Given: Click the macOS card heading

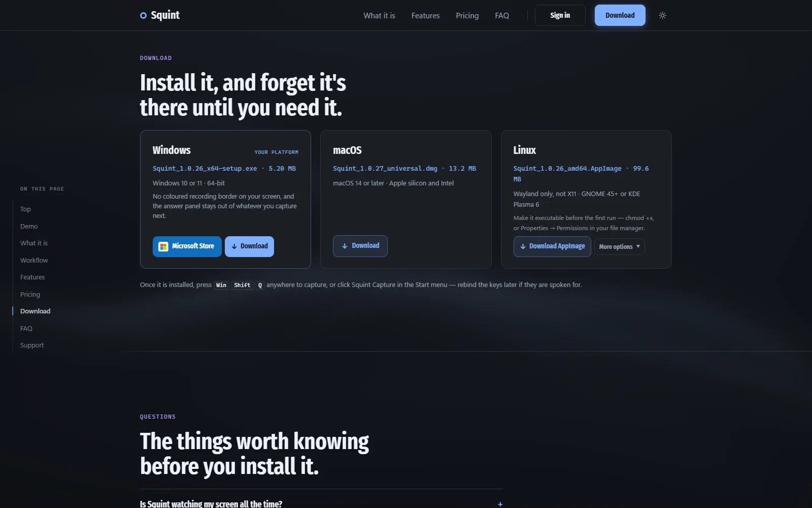Looking at the screenshot, I should 347,150.
